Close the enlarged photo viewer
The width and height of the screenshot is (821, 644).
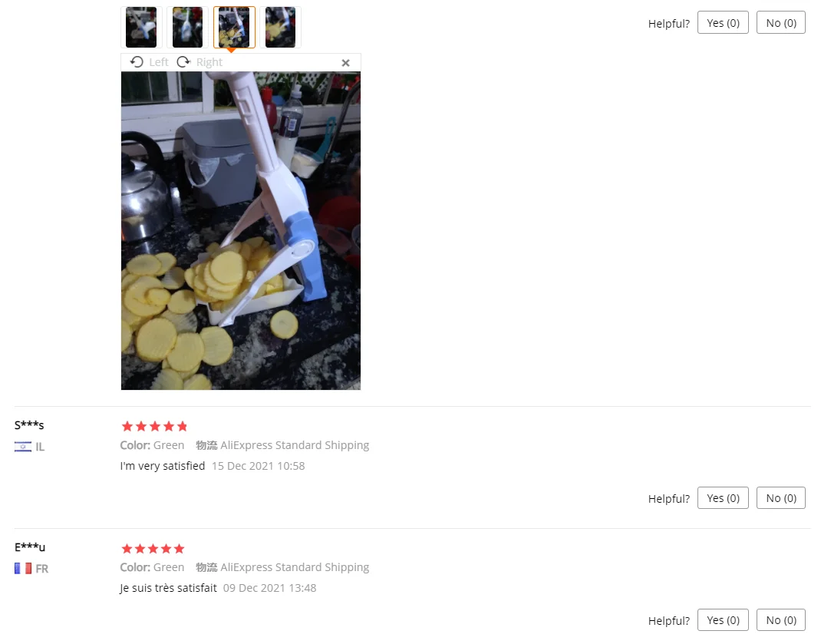point(345,63)
